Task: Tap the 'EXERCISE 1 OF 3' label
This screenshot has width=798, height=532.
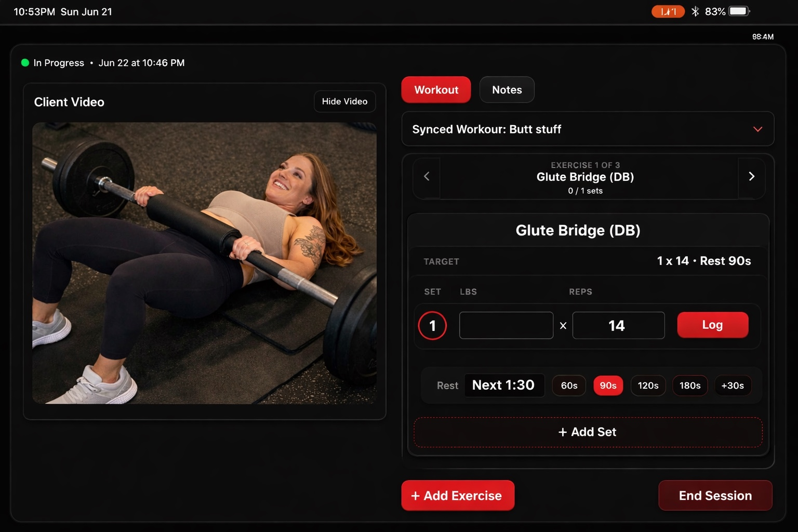Action: pos(586,165)
